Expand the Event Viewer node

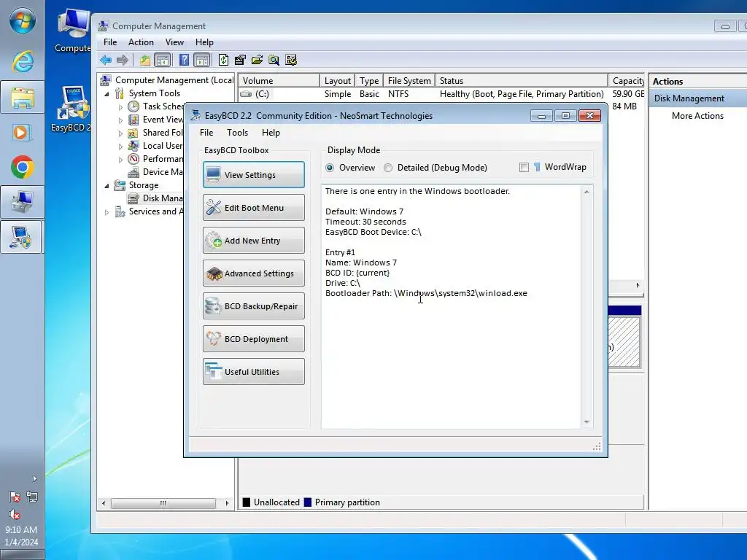coord(120,120)
